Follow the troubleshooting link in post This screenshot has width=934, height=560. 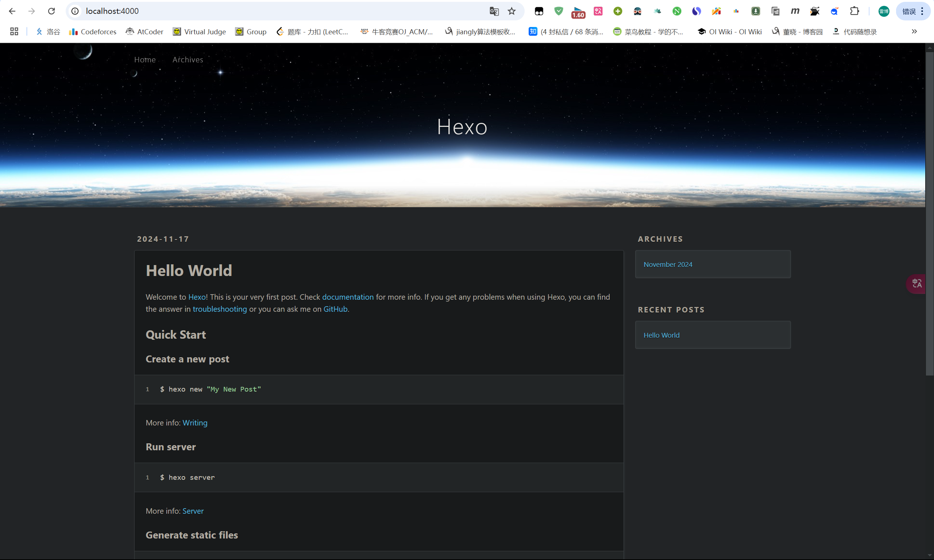pos(220,309)
